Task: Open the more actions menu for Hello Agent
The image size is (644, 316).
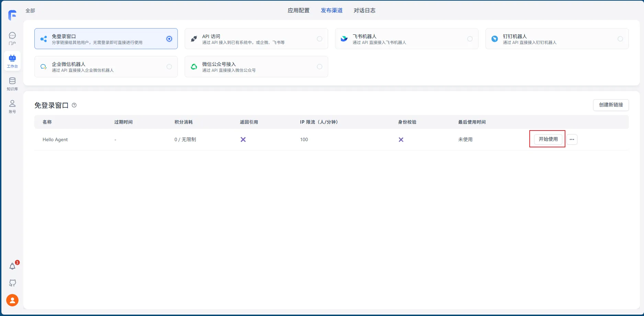Action: click(572, 139)
